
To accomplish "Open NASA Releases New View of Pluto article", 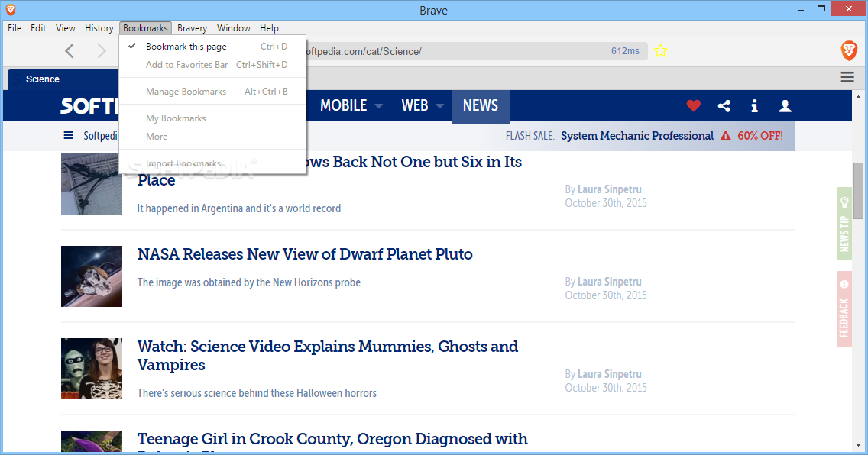I will tap(305, 254).
